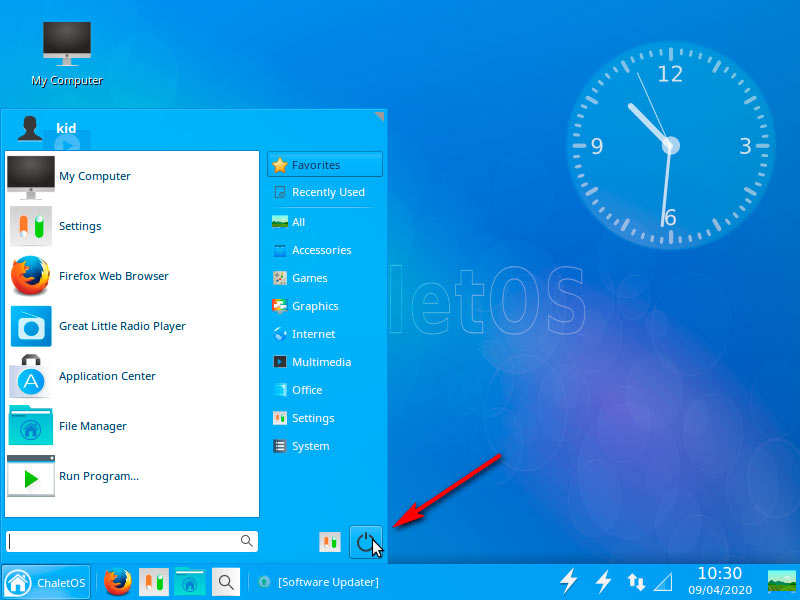The width and height of the screenshot is (800, 600).
Task: Select the My Computer desktop icon
Action: click(67, 54)
